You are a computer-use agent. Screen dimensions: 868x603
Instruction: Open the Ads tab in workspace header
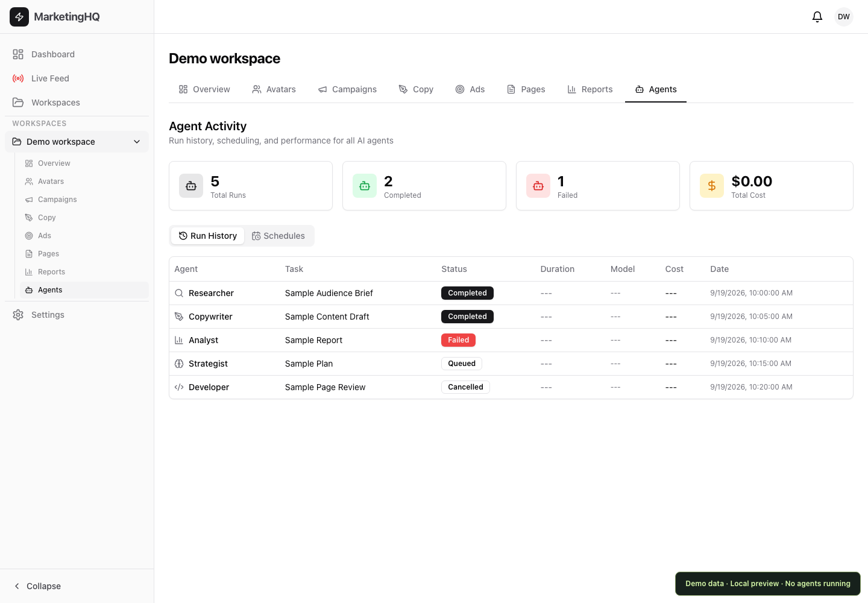pyautogui.click(x=470, y=89)
